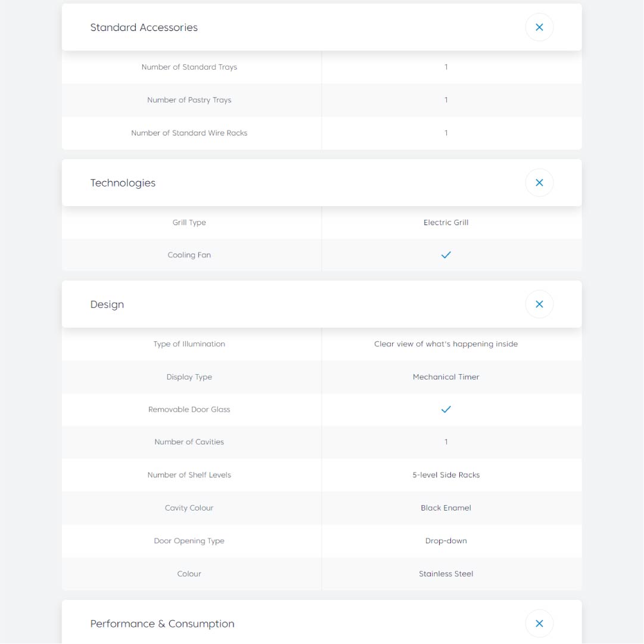Click the Performance & Consumption header title
This screenshot has width=644, height=644.
click(162, 624)
